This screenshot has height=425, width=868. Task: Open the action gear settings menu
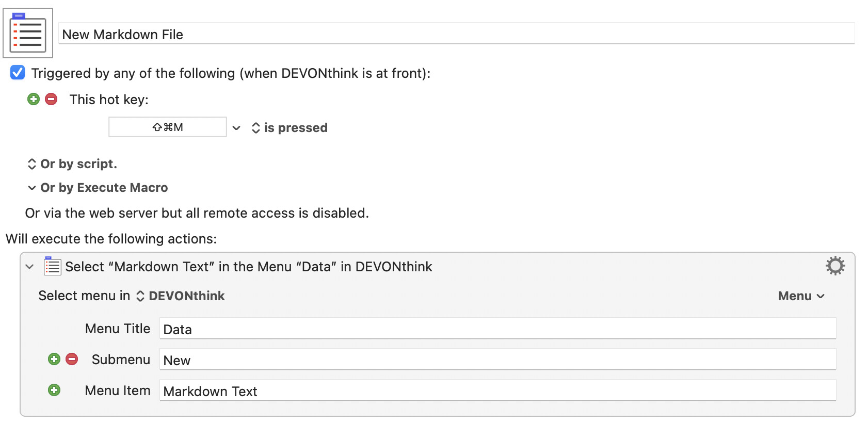click(x=834, y=266)
